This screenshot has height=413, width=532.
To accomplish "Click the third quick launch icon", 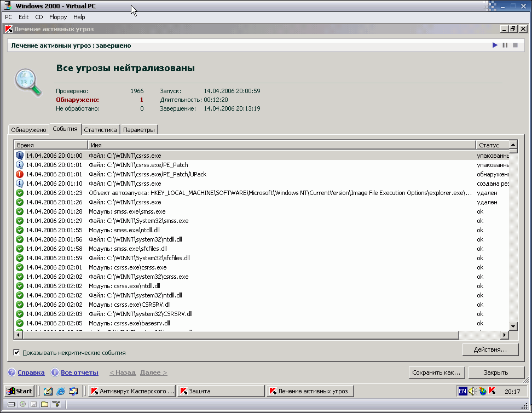I will point(73,391).
